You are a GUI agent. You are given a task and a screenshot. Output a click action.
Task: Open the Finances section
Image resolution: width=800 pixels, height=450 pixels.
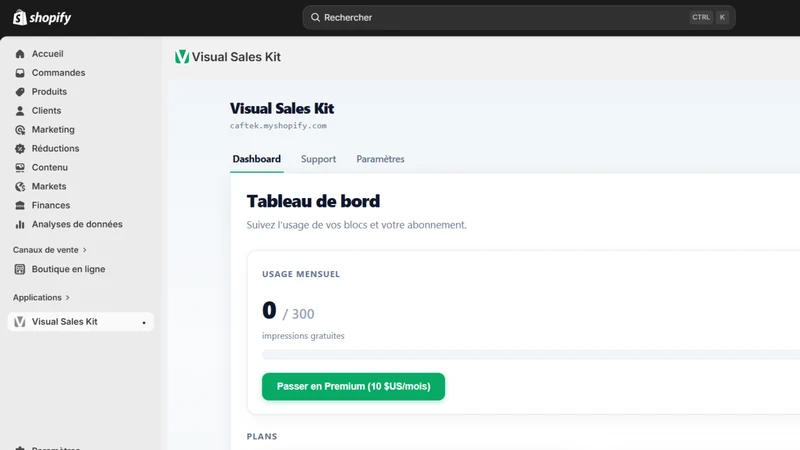click(51, 205)
